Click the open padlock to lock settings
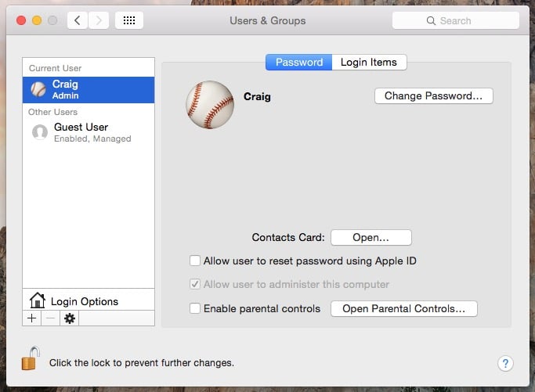The height and width of the screenshot is (392, 535). coord(31,358)
